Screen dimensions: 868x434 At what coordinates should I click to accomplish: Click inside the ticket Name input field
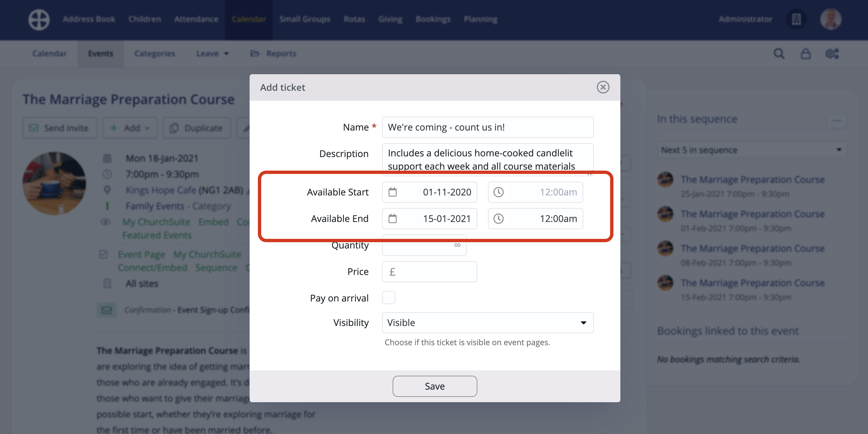coord(488,127)
